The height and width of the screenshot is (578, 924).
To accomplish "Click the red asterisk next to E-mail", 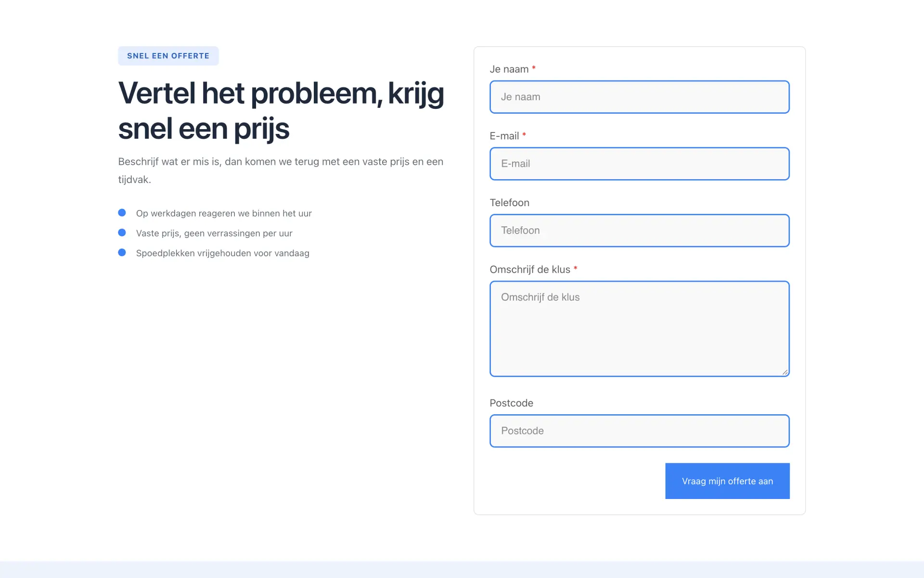I will [x=524, y=135].
